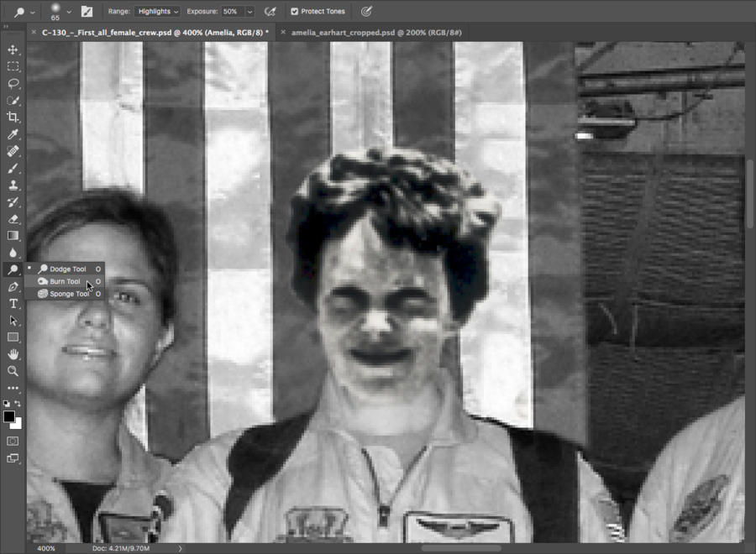756x554 pixels.
Task: Toggle the Protect Tones checkbox
Action: click(x=294, y=12)
